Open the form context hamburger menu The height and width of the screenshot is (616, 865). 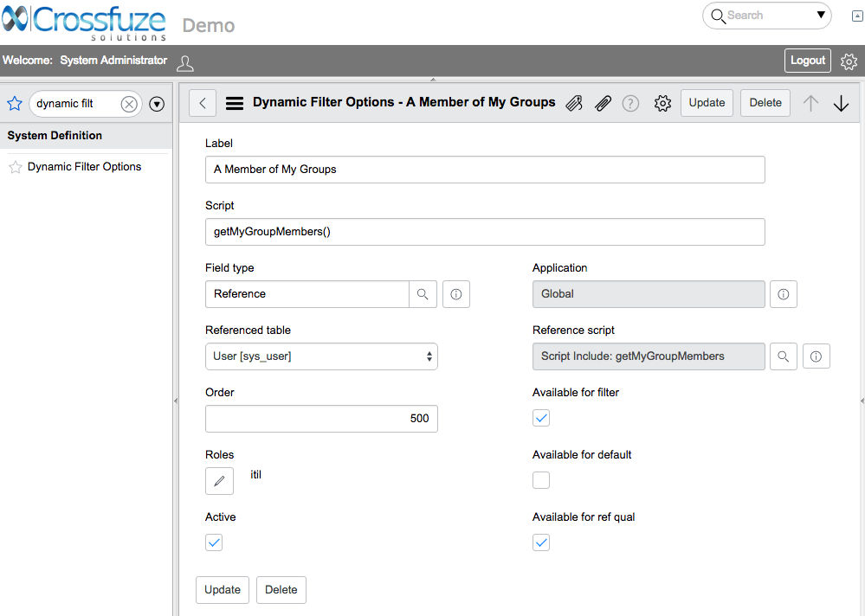tap(234, 103)
